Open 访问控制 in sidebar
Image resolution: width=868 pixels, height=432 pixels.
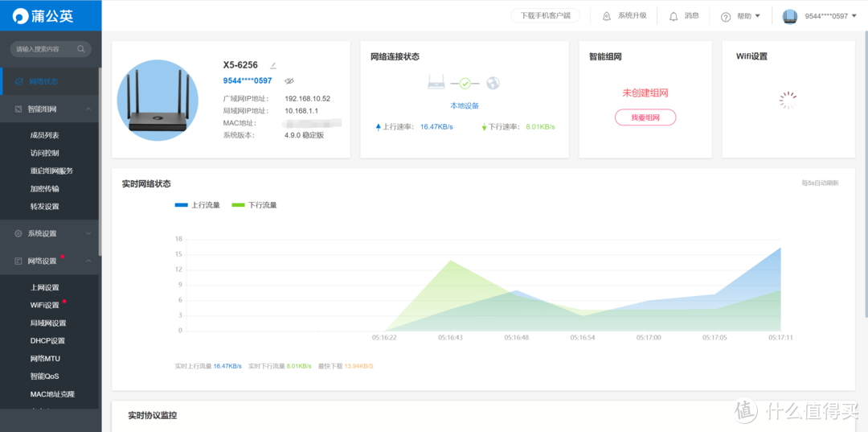(45, 153)
